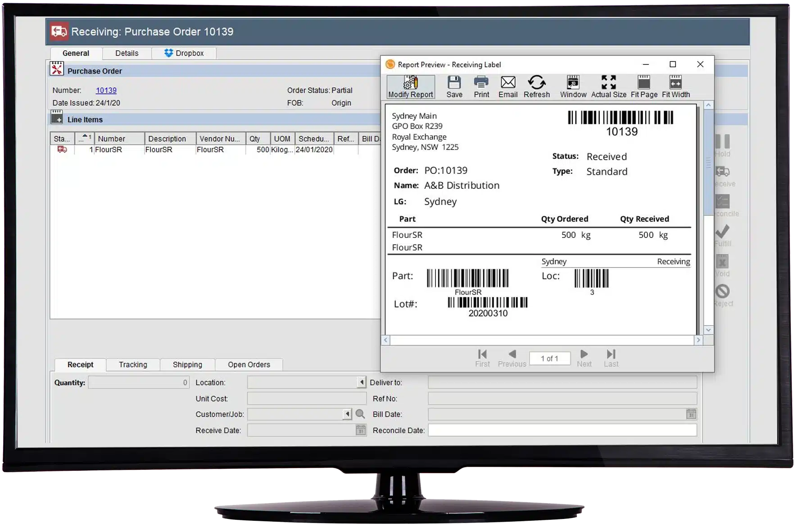Switch to the Details tab
798x532 pixels.
coord(127,53)
